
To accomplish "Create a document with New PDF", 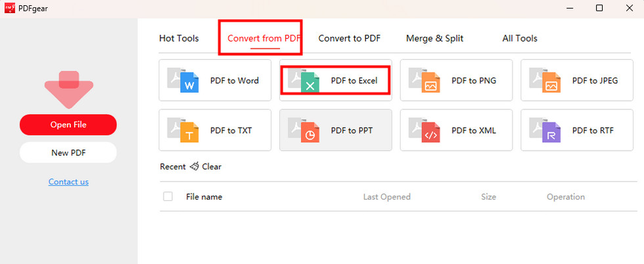I will (68, 153).
